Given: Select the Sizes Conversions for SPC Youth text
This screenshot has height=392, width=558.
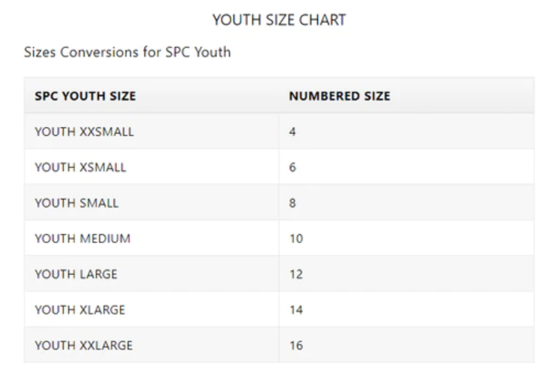Looking at the screenshot, I should [127, 52].
